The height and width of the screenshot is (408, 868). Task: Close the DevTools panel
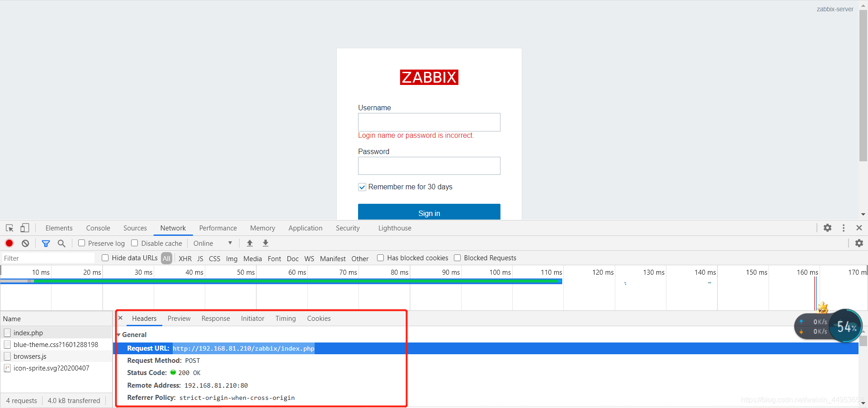859,228
